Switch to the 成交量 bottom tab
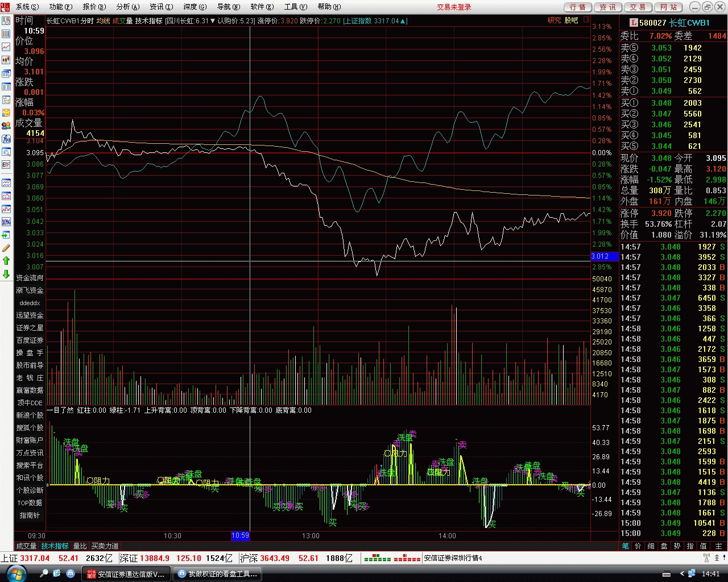This screenshot has width=728, height=582. 26,546
